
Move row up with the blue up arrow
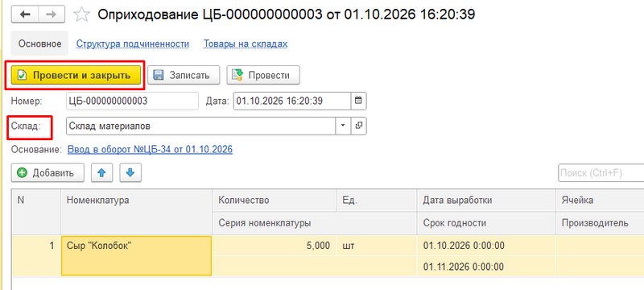pyautogui.click(x=102, y=173)
